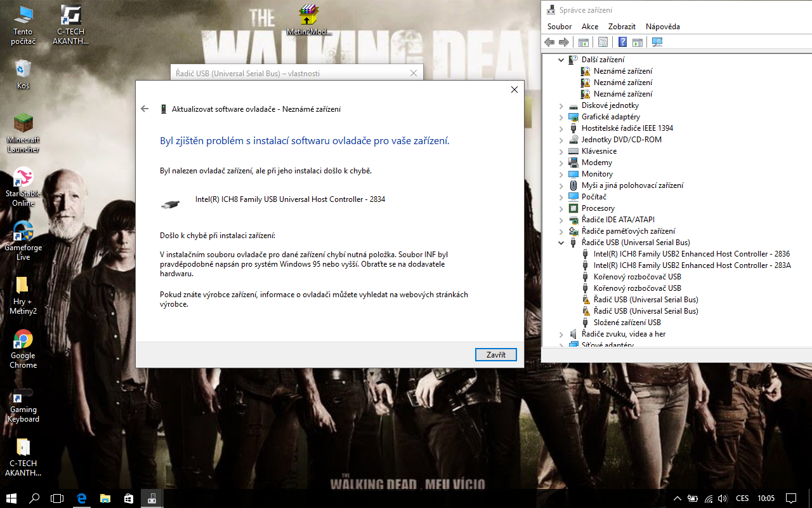Open the Store icon on the taskbar
Screen dimensions: 812x508
(x=128, y=498)
